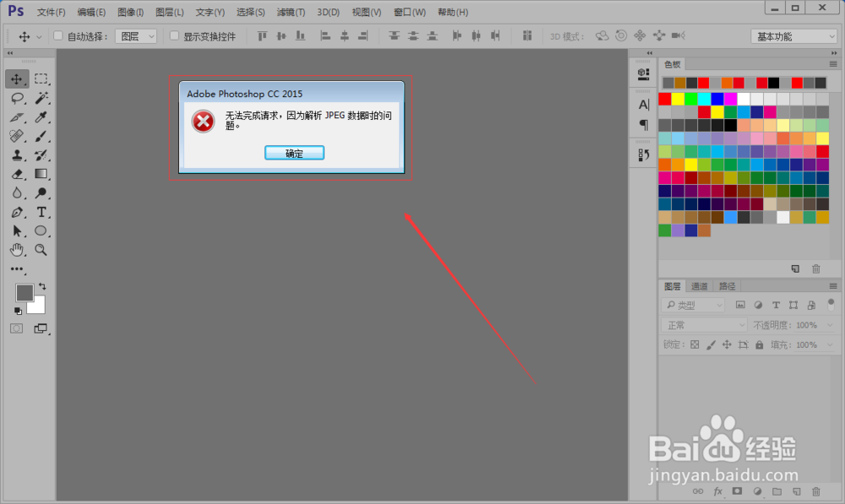Delete swatch with trash icon
845x504 pixels.
(x=816, y=268)
